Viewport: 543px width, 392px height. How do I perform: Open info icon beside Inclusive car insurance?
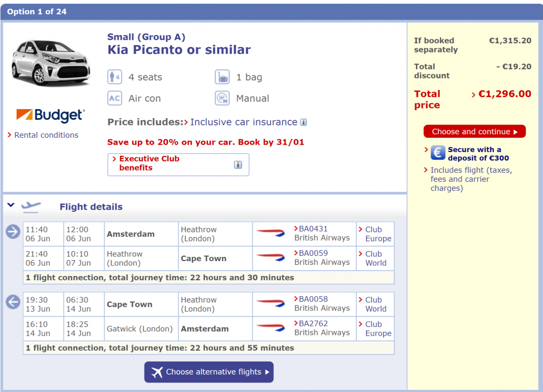coord(303,122)
